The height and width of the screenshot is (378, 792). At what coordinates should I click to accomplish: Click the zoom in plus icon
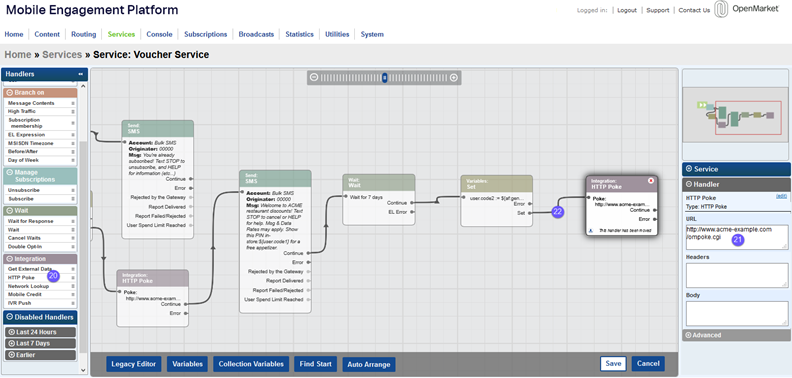coord(454,77)
